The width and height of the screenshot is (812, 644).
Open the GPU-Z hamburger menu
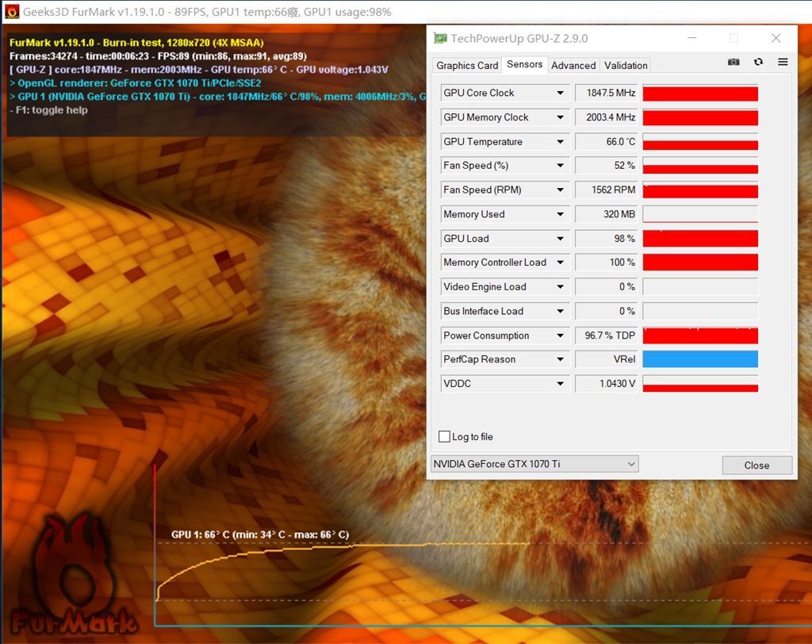pos(783,62)
